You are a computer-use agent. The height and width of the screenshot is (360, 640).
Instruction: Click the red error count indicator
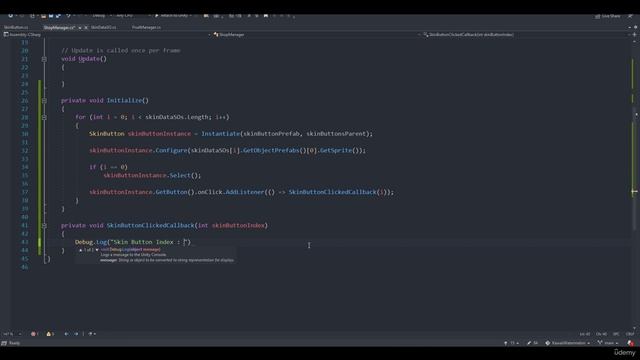tap(35, 334)
